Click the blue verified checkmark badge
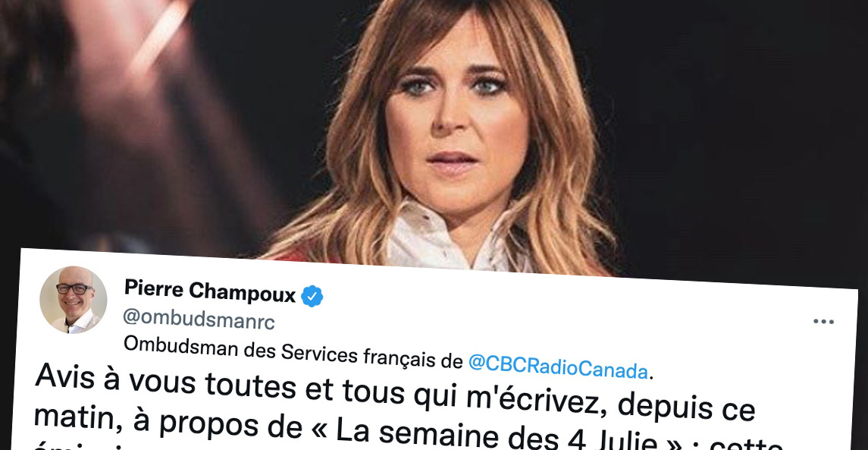 [312, 297]
